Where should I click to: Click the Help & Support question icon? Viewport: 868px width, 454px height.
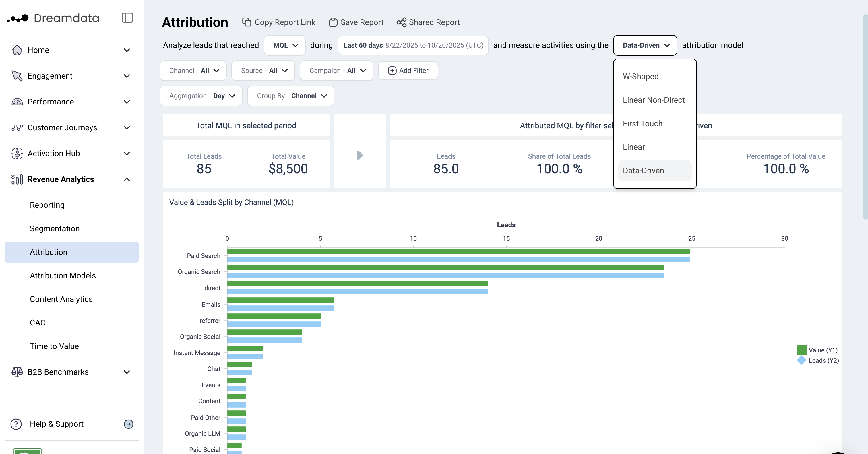pyautogui.click(x=16, y=424)
